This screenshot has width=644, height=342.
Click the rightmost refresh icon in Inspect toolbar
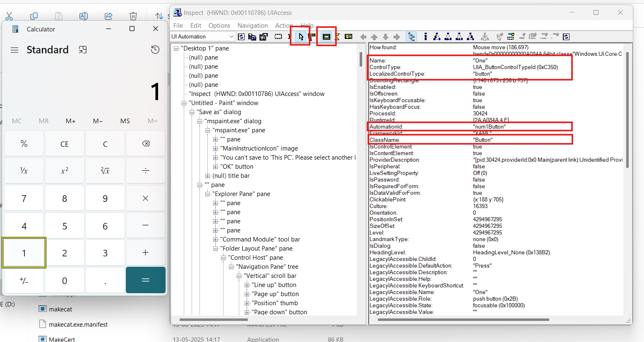click(x=566, y=37)
